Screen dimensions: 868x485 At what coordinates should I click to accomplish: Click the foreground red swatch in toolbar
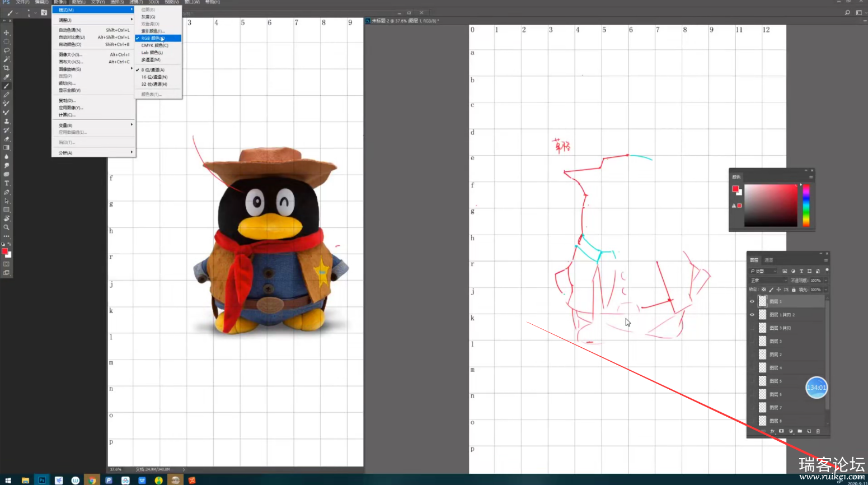4,251
